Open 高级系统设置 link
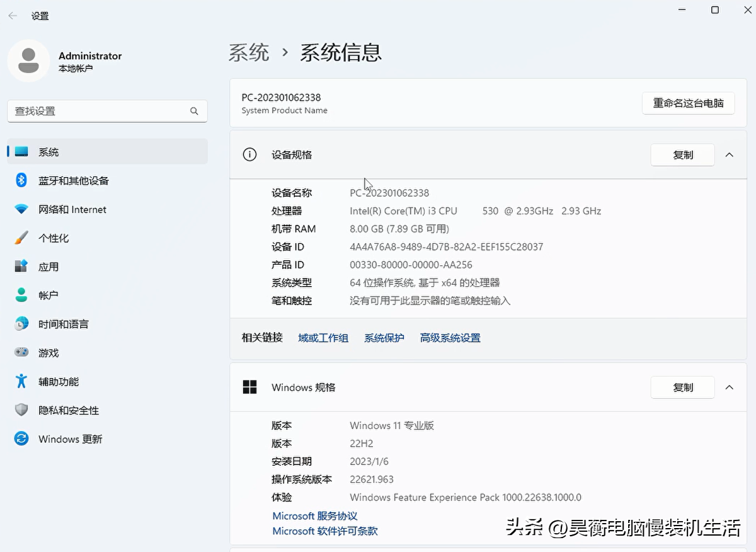 pyautogui.click(x=450, y=338)
